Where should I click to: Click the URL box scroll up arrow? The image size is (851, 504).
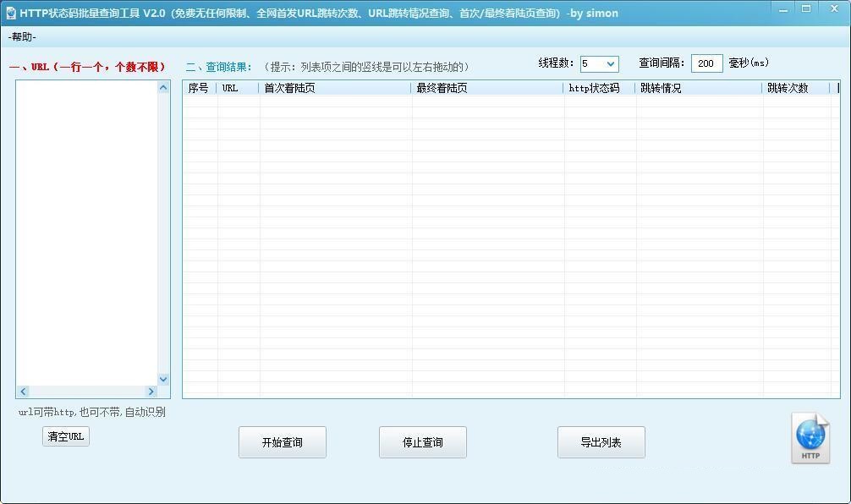(x=163, y=87)
